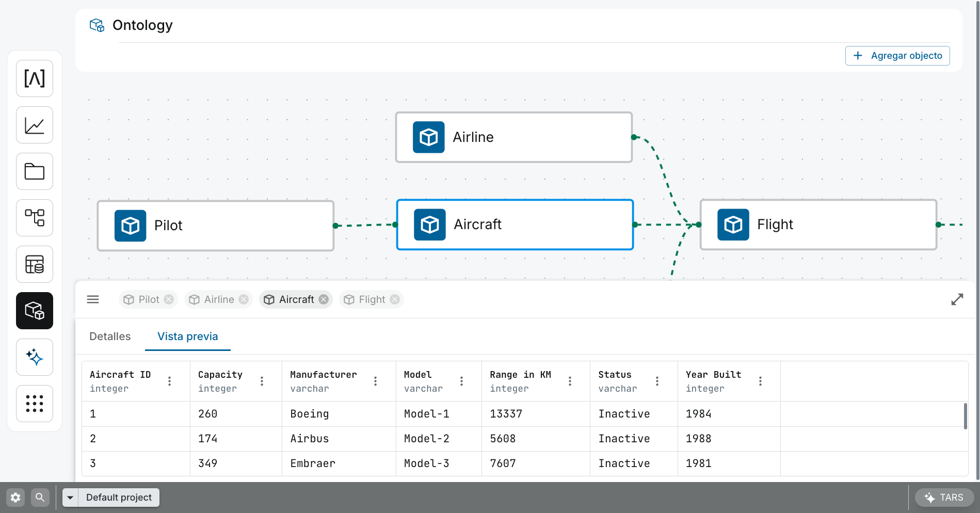Viewport: 980px width, 513px height.
Task: Click the Ontology header cube icon
Action: tap(97, 25)
